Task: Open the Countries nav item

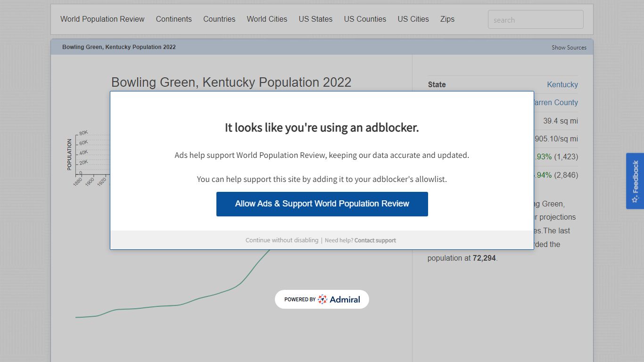Action: pos(219,19)
